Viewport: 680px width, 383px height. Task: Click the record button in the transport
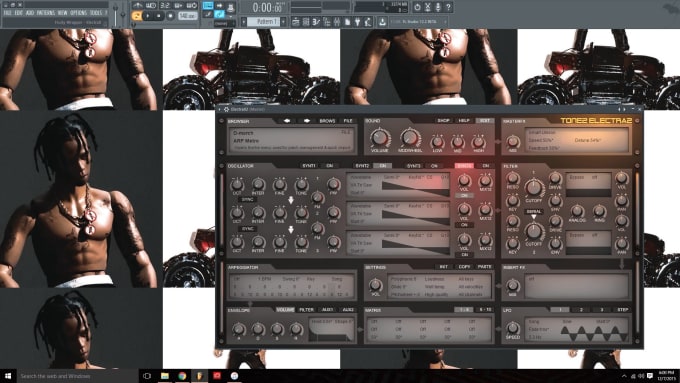click(170, 16)
